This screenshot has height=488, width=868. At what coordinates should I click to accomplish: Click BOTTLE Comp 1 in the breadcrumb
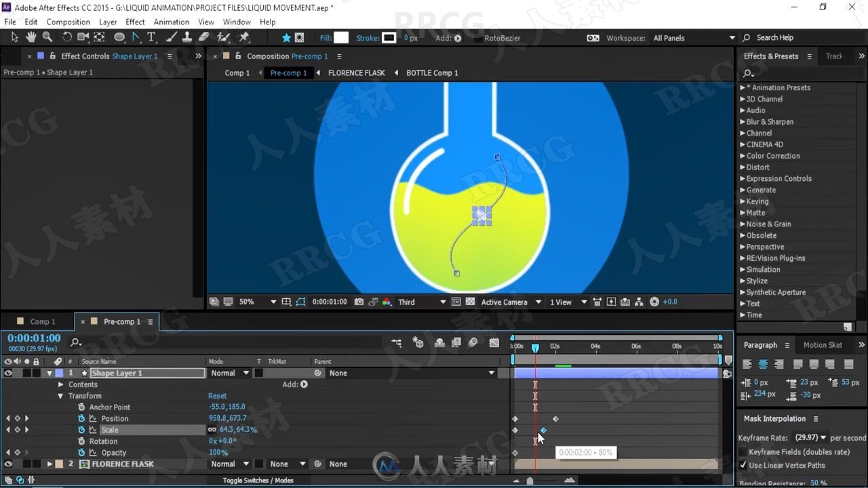pos(432,73)
